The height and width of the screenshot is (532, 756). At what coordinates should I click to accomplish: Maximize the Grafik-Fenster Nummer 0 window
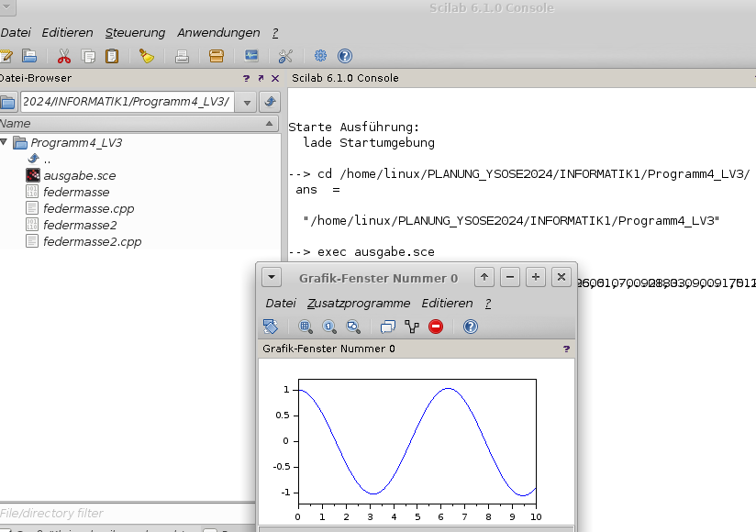[x=535, y=277]
